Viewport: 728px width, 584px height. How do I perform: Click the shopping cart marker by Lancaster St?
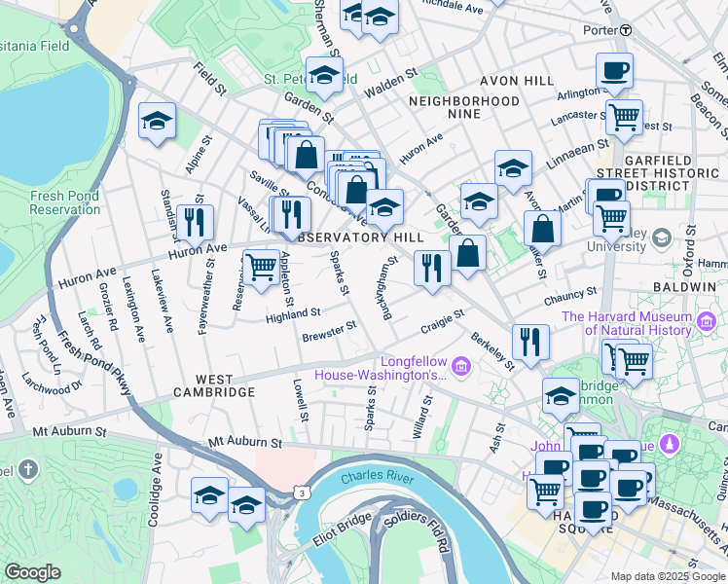pos(624,119)
